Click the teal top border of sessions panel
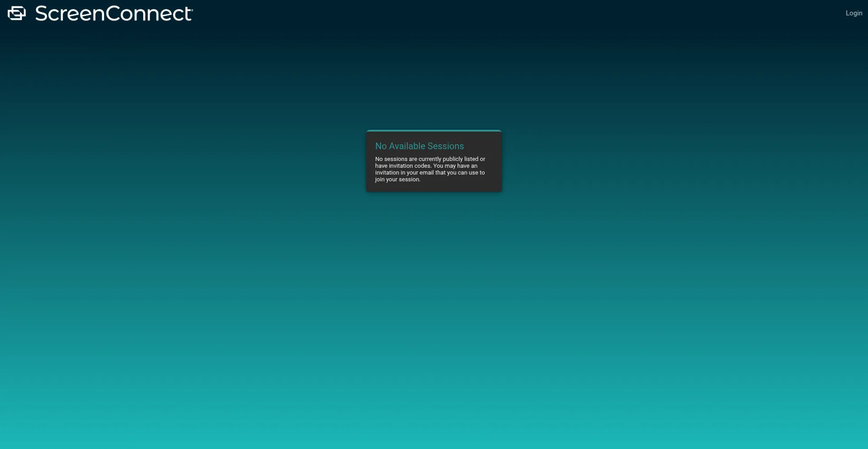This screenshot has height=449, width=868. 434,131
